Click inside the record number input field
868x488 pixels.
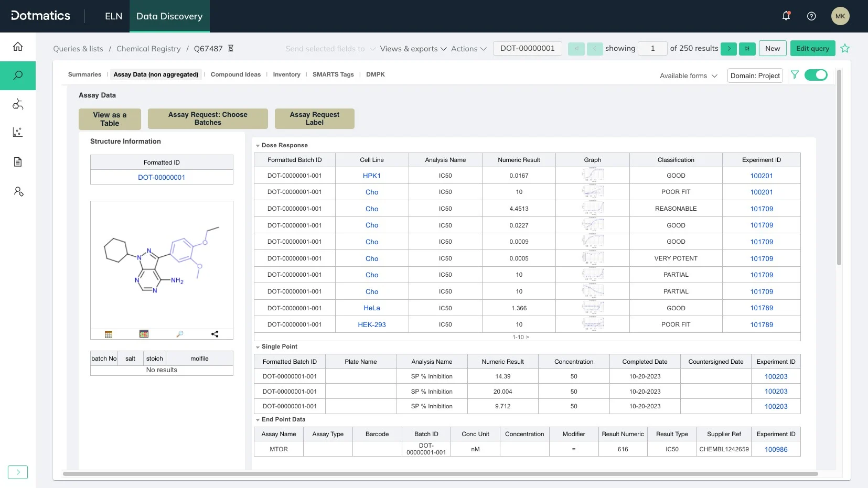pos(652,48)
